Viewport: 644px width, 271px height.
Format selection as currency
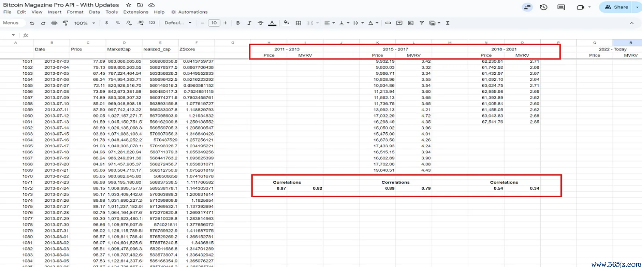pyautogui.click(x=106, y=23)
